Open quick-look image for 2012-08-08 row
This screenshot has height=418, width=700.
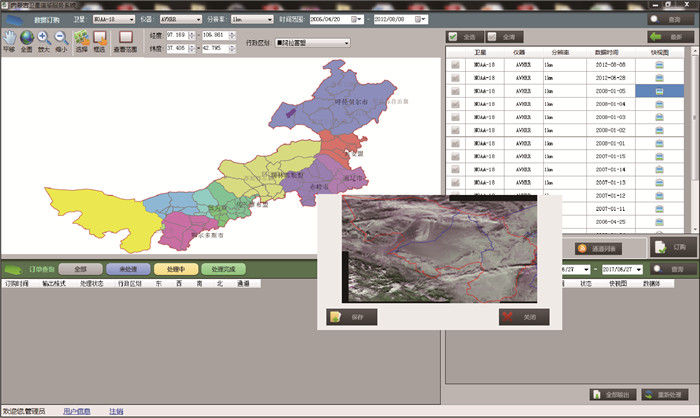pyautogui.click(x=660, y=64)
